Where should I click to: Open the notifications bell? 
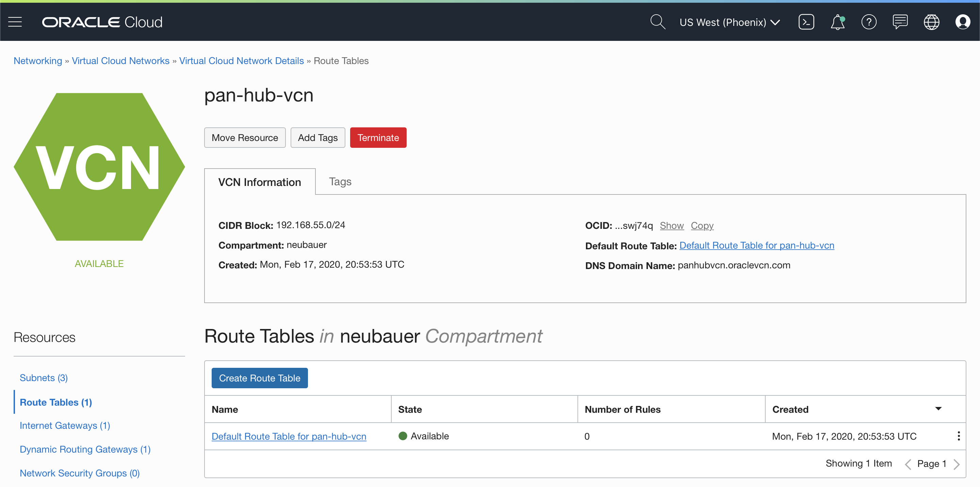[837, 22]
